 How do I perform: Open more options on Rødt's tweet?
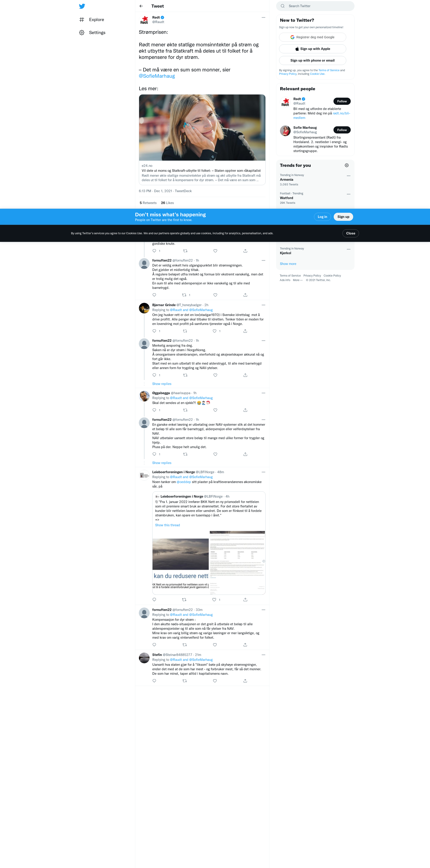coord(263,17)
